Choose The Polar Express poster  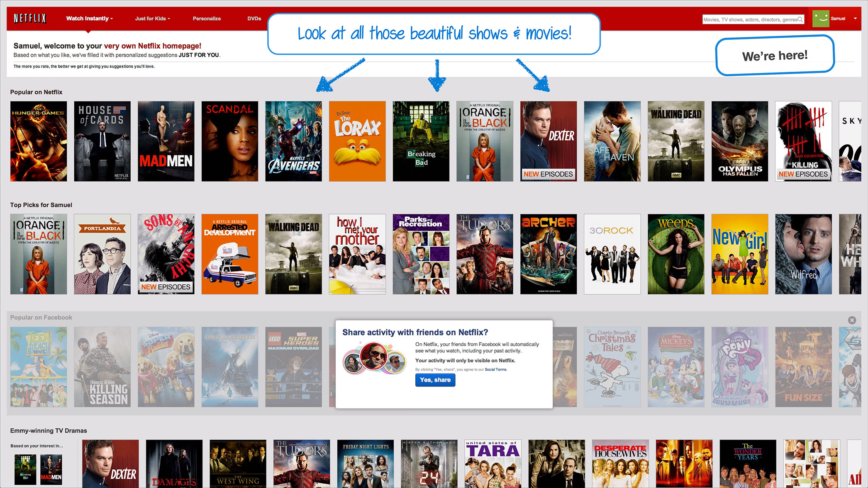(230, 367)
